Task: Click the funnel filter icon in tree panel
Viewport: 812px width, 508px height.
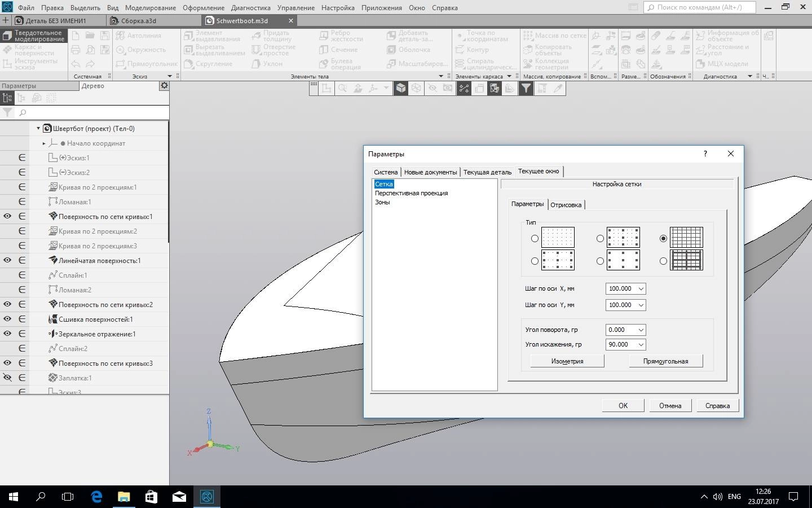Action: 7,112
